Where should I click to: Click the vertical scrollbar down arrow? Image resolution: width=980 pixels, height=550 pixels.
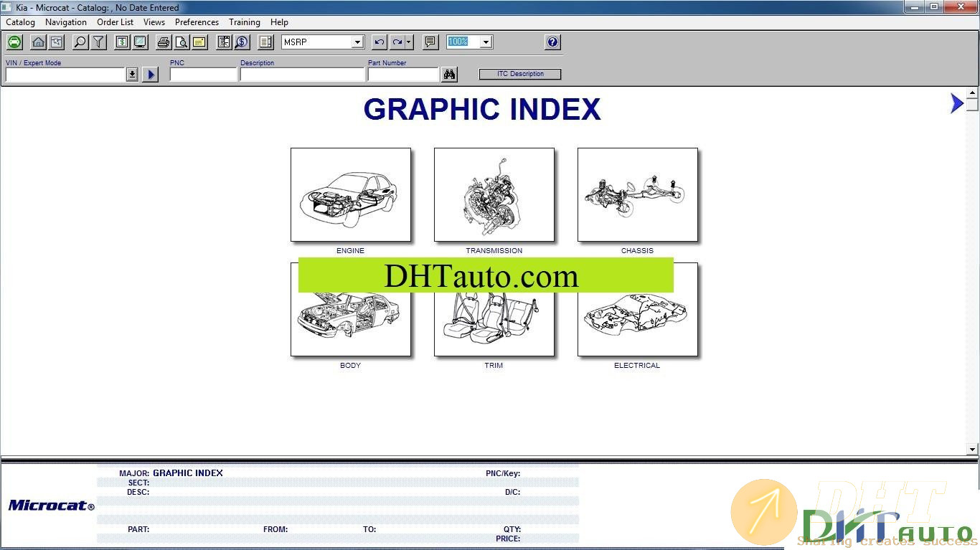972,450
